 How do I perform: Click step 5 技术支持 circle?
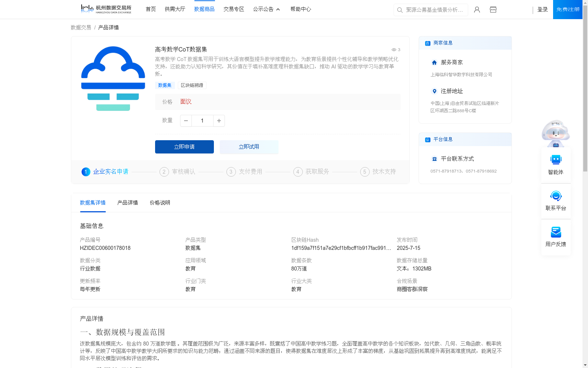[x=365, y=172]
